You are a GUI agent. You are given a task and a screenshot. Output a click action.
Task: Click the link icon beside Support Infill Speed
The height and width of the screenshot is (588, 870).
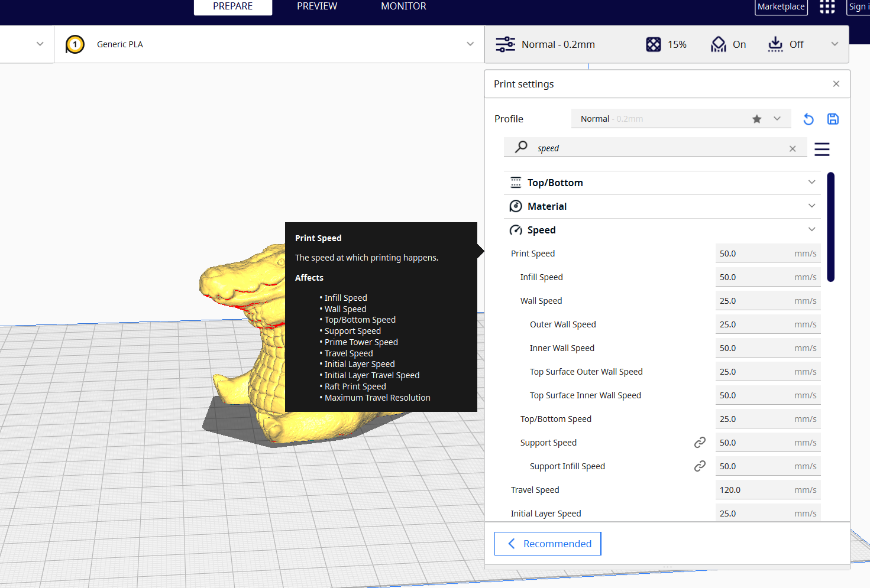[700, 466]
